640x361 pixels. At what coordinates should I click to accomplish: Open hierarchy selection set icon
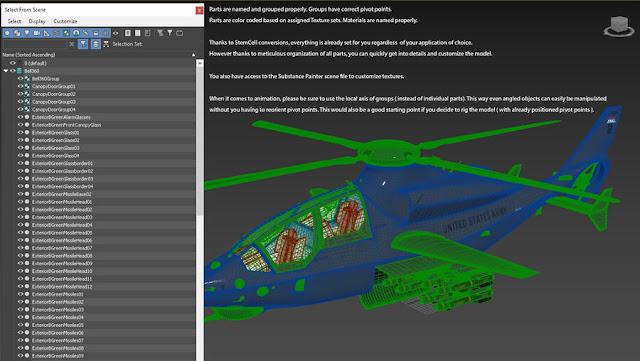point(106,44)
